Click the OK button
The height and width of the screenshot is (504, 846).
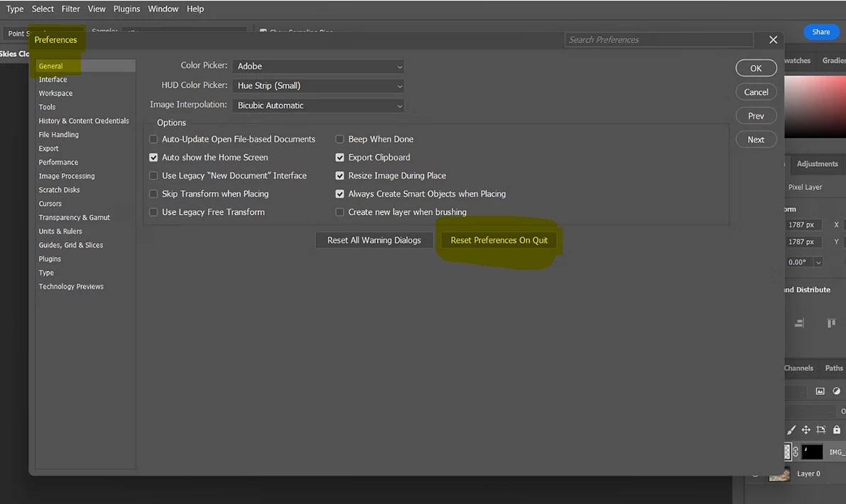click(756, 68)
